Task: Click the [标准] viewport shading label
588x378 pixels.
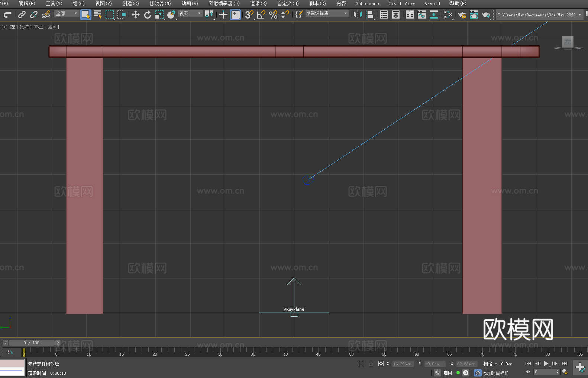Action: point(25,27)
